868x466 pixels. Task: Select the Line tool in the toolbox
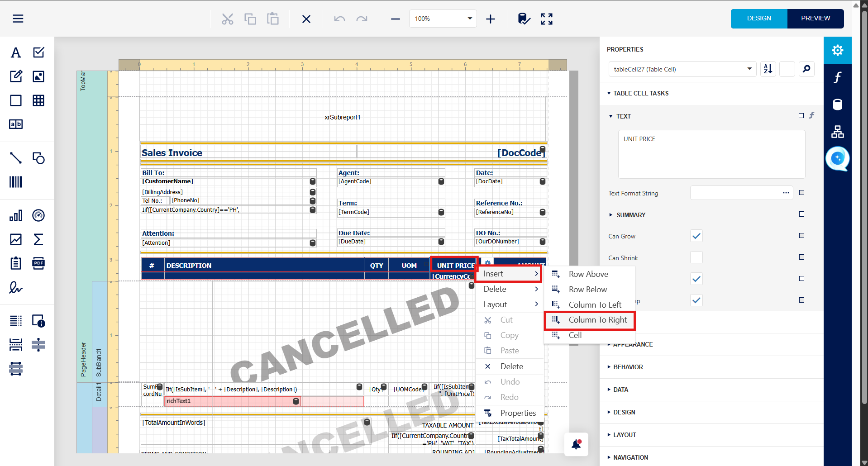[16, 158]
